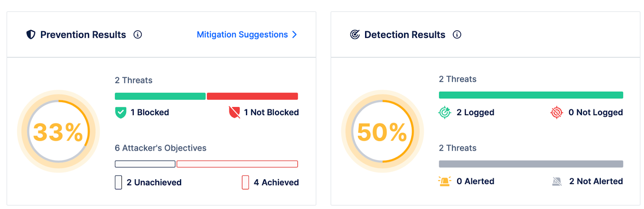Click the red Not Logged icon
644x209 pixels.
pyautogui.click(x=557, y=112)
